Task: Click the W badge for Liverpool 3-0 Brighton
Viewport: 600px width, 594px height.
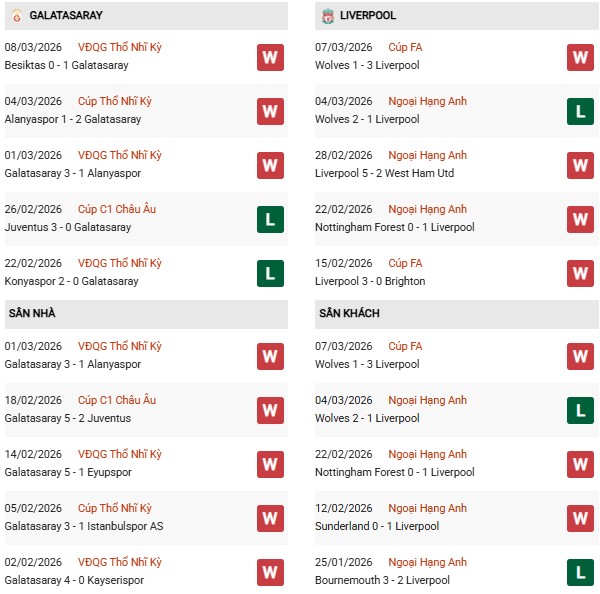Action: pos(580,273)
